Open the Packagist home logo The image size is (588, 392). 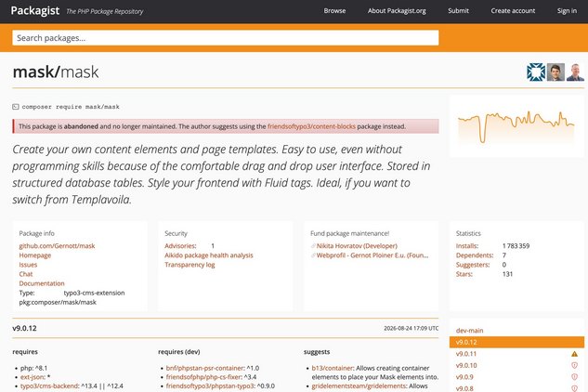coord(35,10)
